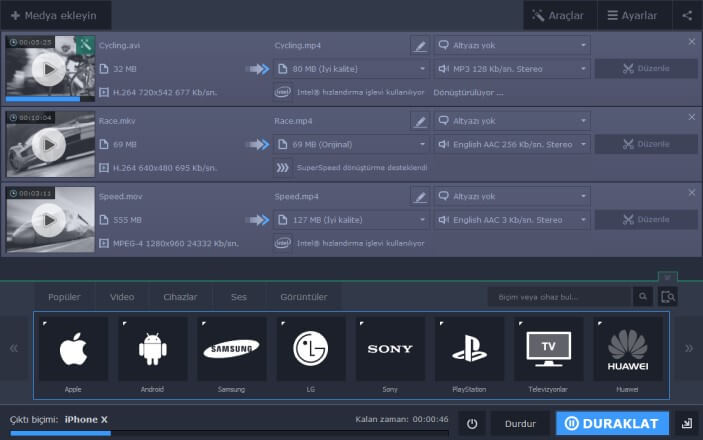Click Düzenle for Cycling.avi
This screenshot has width=703, height=440.
[x=646, y=69]
